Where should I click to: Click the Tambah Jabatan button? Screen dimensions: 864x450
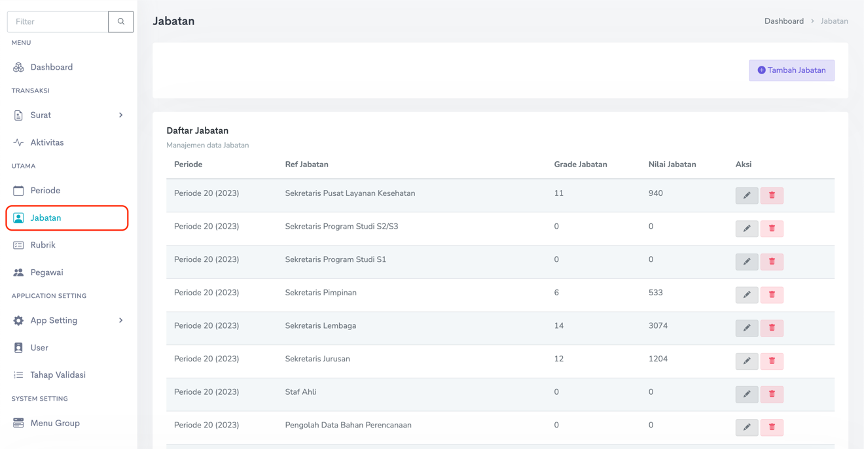[791, 70]
